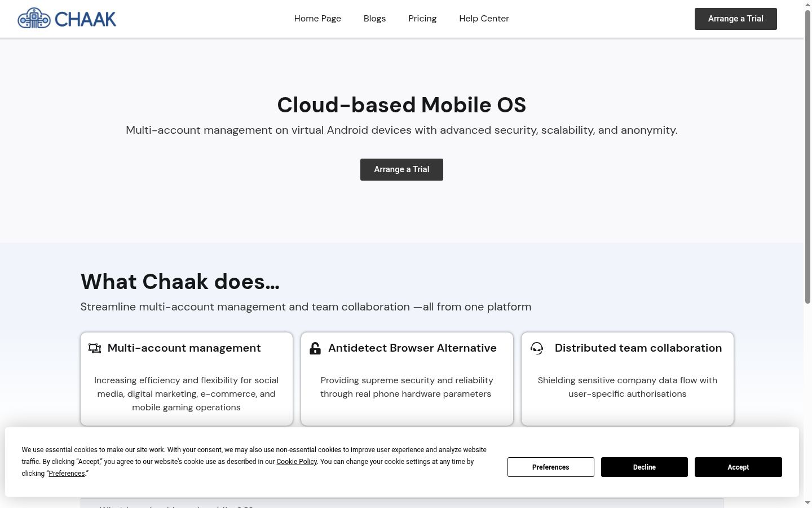The image size is (812, 508).
Task: Click the "Shielding sensitive company data flow" description
Action: coord(628,387)
